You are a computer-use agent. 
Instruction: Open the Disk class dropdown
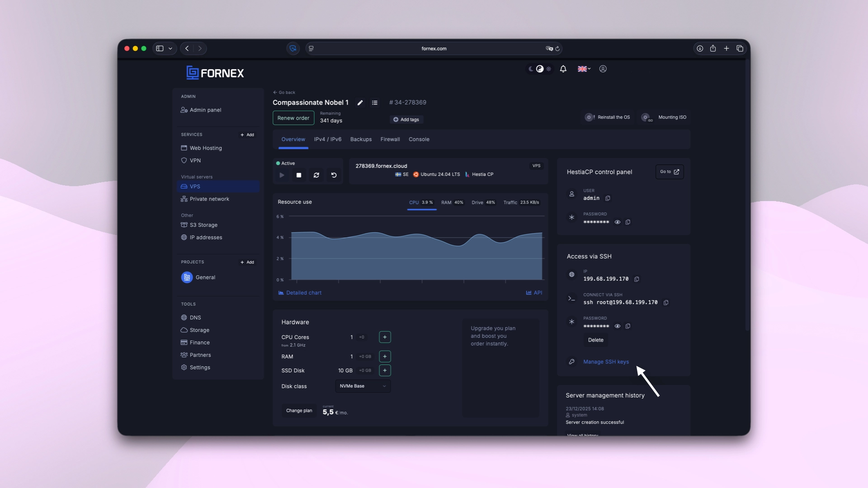pyautogui.click(x=362, y=386)
